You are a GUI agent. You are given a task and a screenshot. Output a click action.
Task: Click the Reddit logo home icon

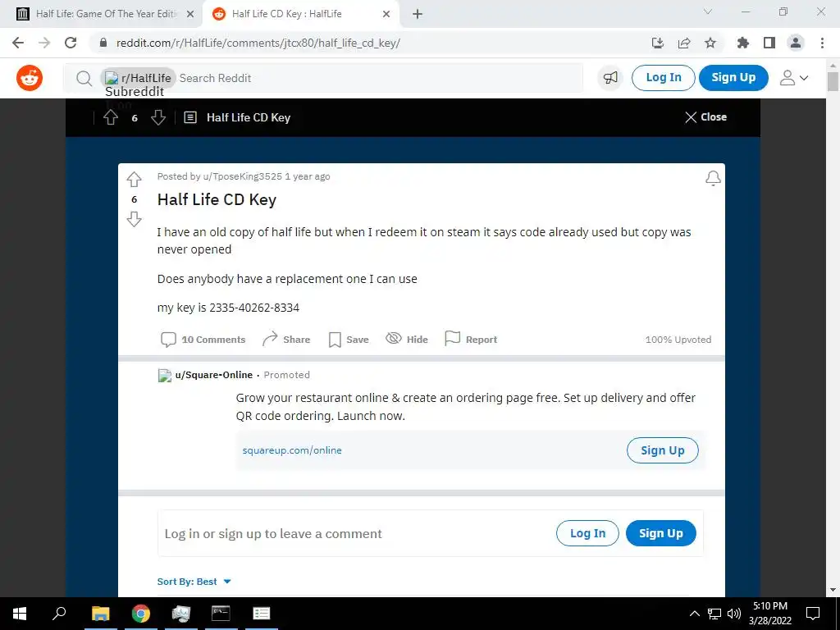(x=30, y=78)
